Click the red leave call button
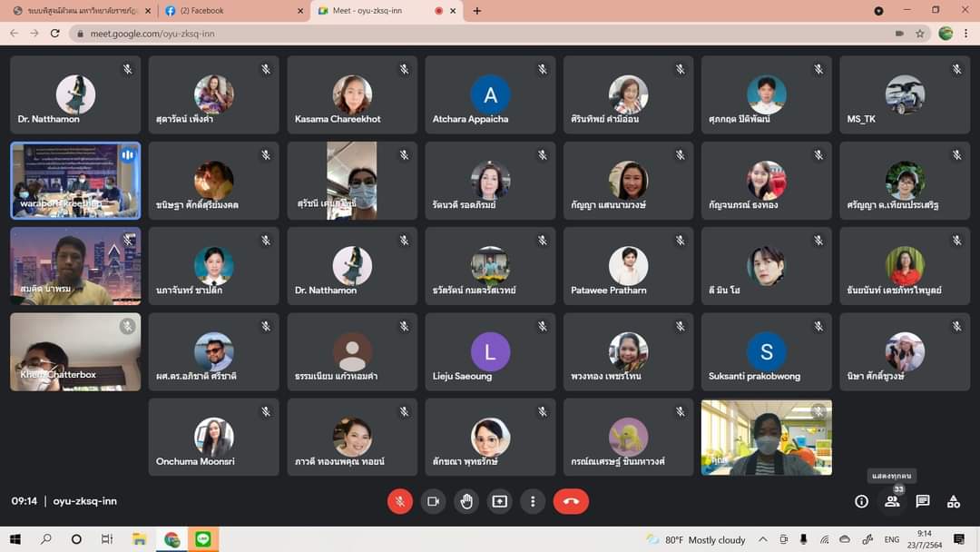The width and height of the screenshot is (980, 552). click(571, 501)
